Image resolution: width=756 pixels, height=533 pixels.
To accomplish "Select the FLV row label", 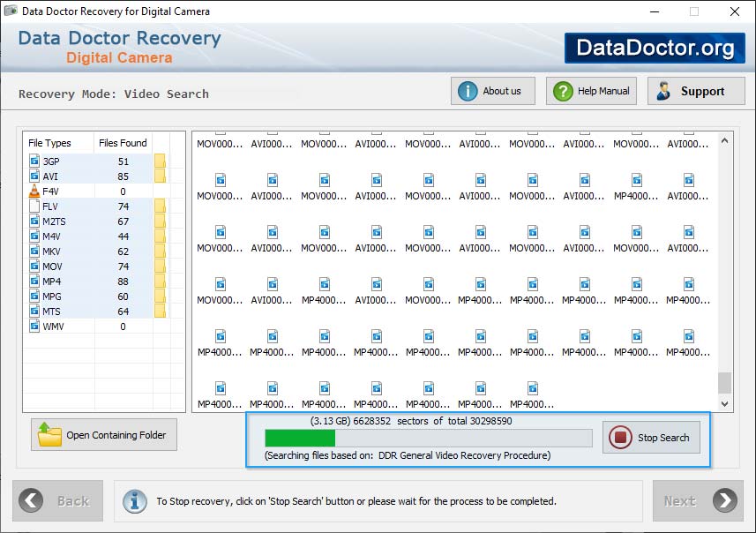I will click(x=50, y=206).
